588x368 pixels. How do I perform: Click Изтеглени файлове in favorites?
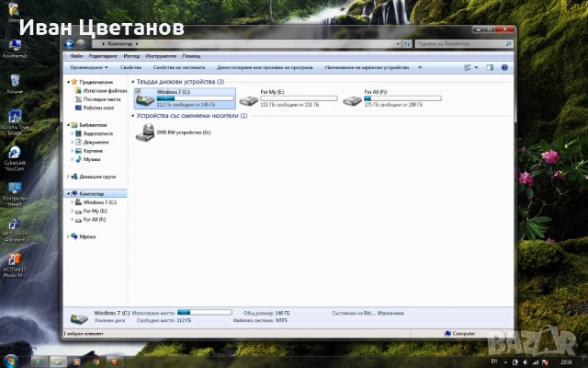click(101, 91)
